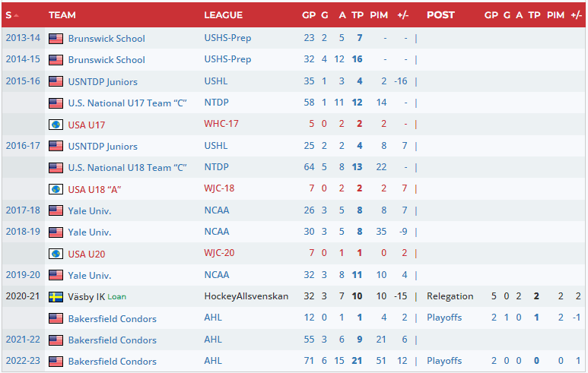
Task: Click the POST column header
Action: point(440,15)
